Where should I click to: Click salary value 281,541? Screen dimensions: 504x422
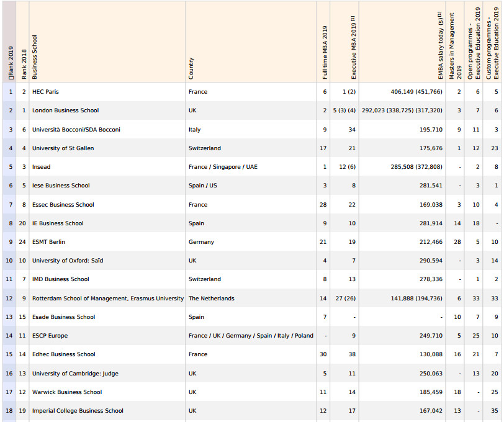[x=431, y=186]
